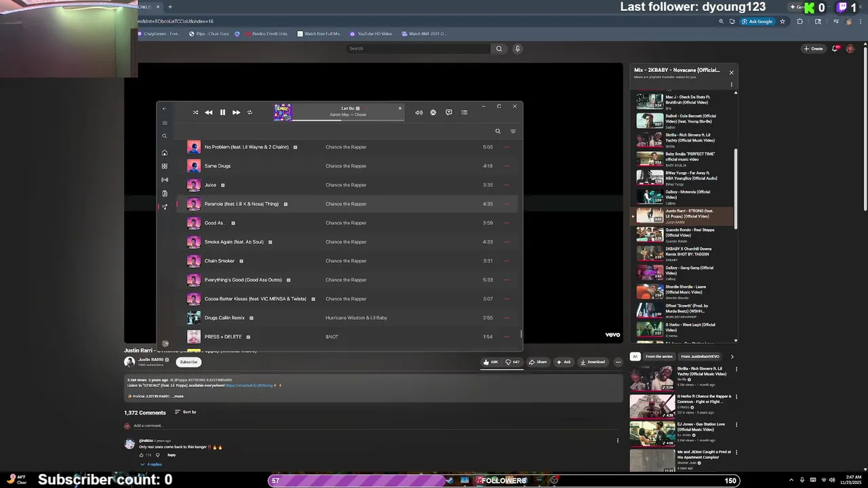Open the Up Next queue list
Screen dimensions: 868x488
[x=465, y=113]
